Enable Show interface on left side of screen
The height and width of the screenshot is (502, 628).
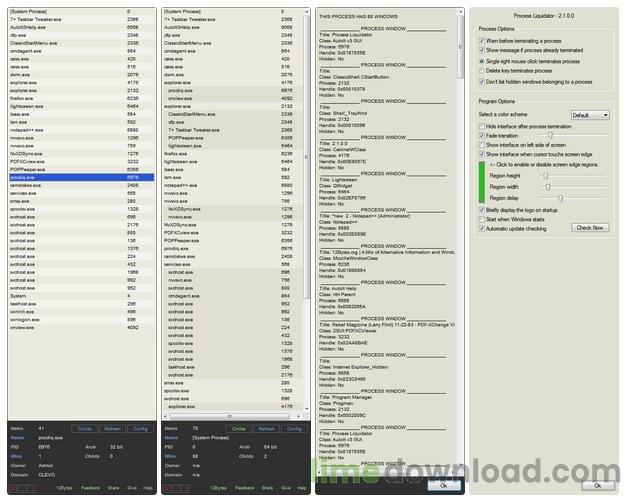coord(482,145)
